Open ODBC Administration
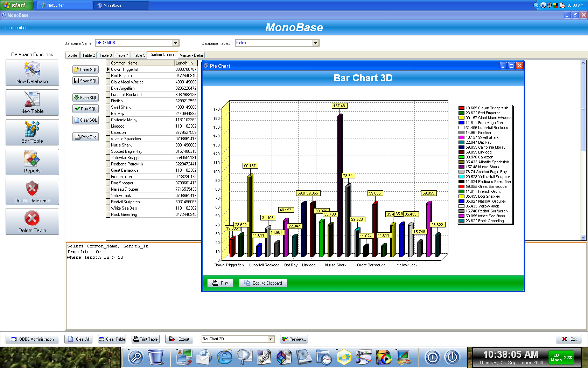This screenshot has width=588, height=368. pos(32,339)
